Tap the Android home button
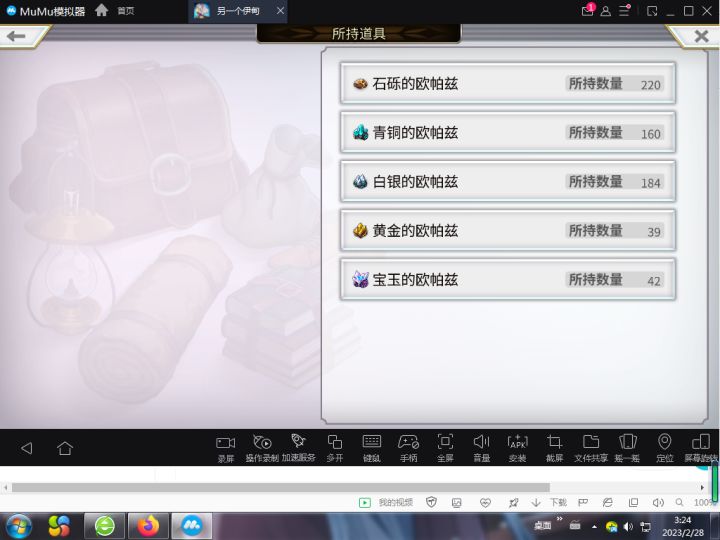This screenshot has height=540, width=720. pos(65,448)
